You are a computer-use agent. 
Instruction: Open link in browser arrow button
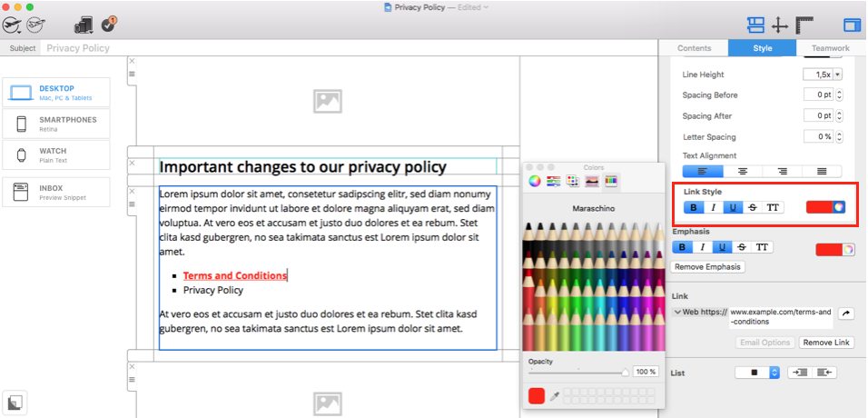(x=845, y=313)
